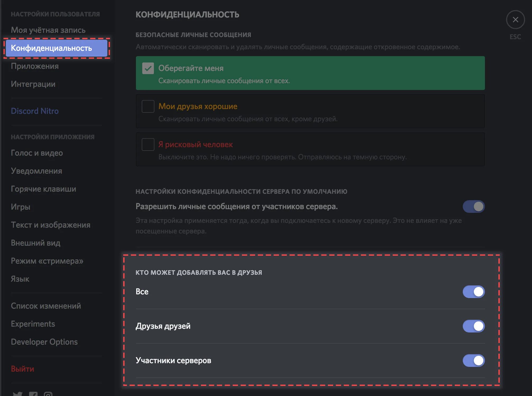Turn off "Друзья друзей" toggle
The height and width of the screenshot is (396, 532).
473,326
